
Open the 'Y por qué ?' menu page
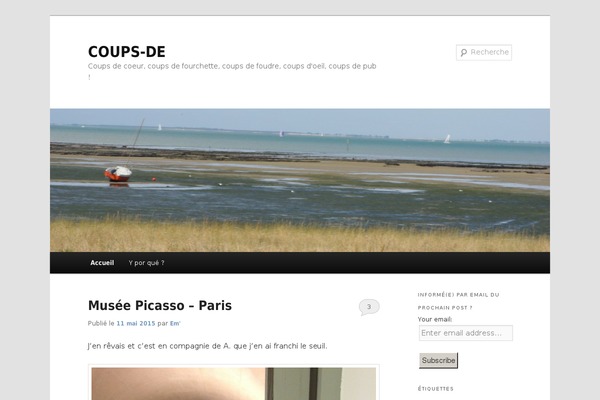pyautogui.click(x=147, y=263)
